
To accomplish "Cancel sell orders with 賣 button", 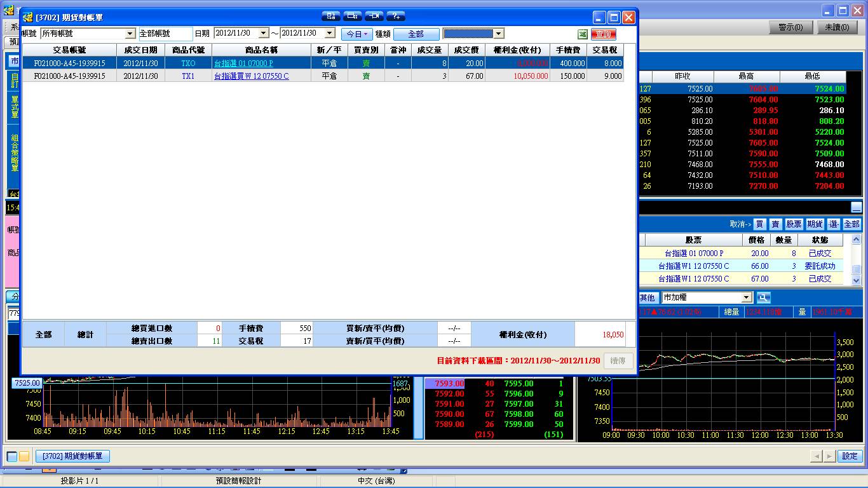I will [x=776, y=224].
